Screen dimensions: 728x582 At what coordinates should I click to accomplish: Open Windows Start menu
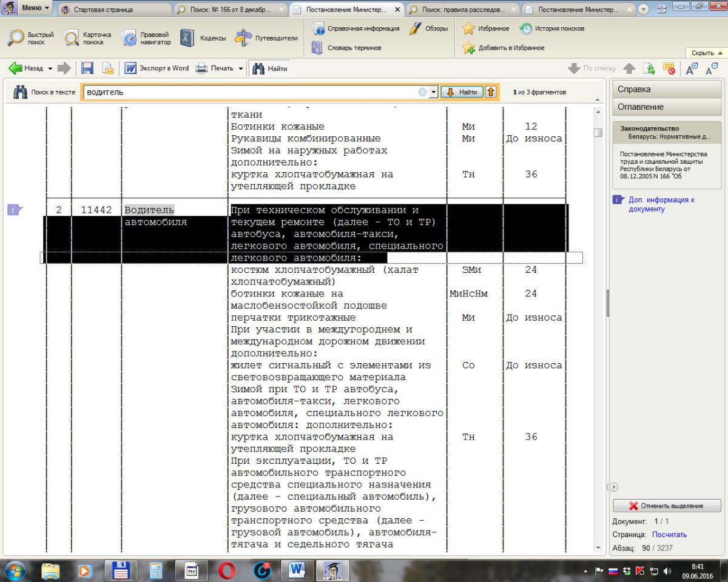click(x=14, y=570)
